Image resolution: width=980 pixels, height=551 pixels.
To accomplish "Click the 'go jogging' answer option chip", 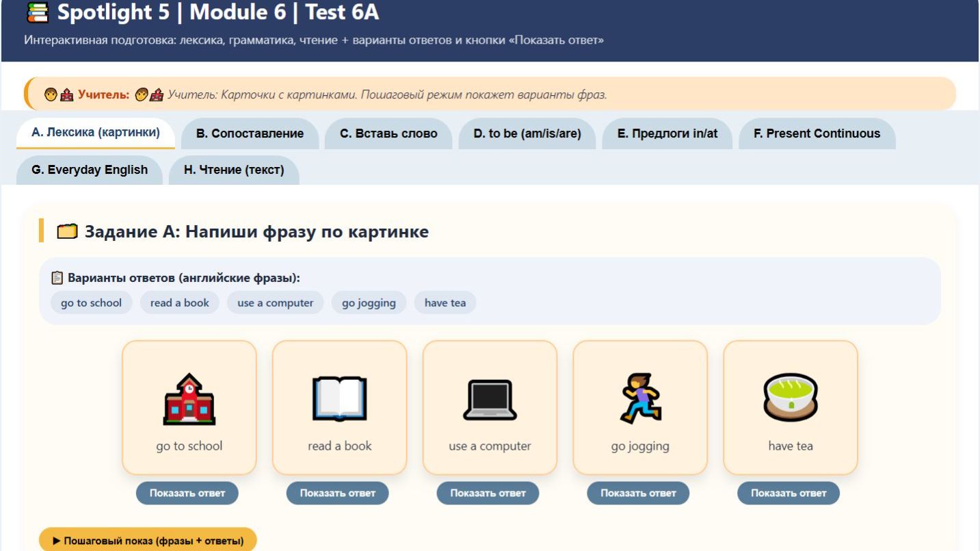I will (369, 303).
